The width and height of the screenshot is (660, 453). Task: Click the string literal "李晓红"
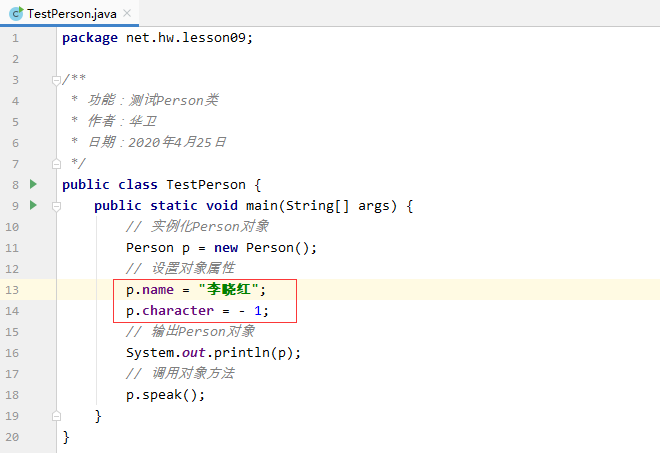click(x=229, y=289)
